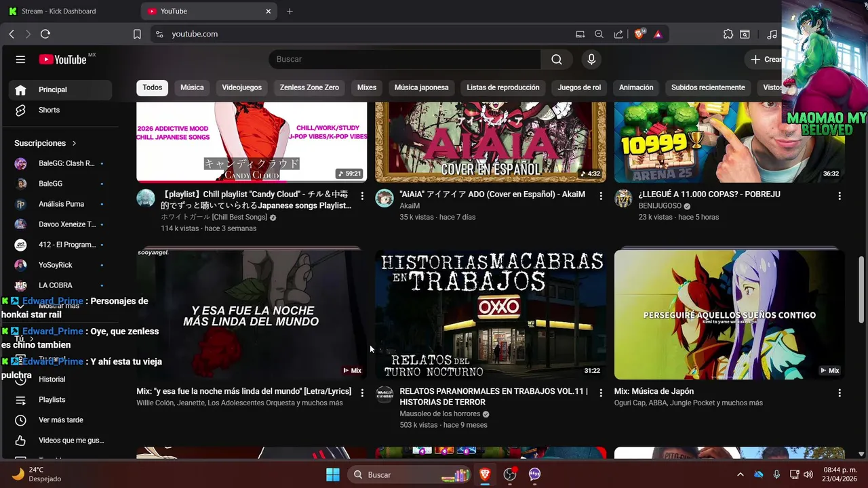The height and width of the screenshot is (488, 868).
Task: Click Brave icon in taskbar
Action: click(485, 474)
